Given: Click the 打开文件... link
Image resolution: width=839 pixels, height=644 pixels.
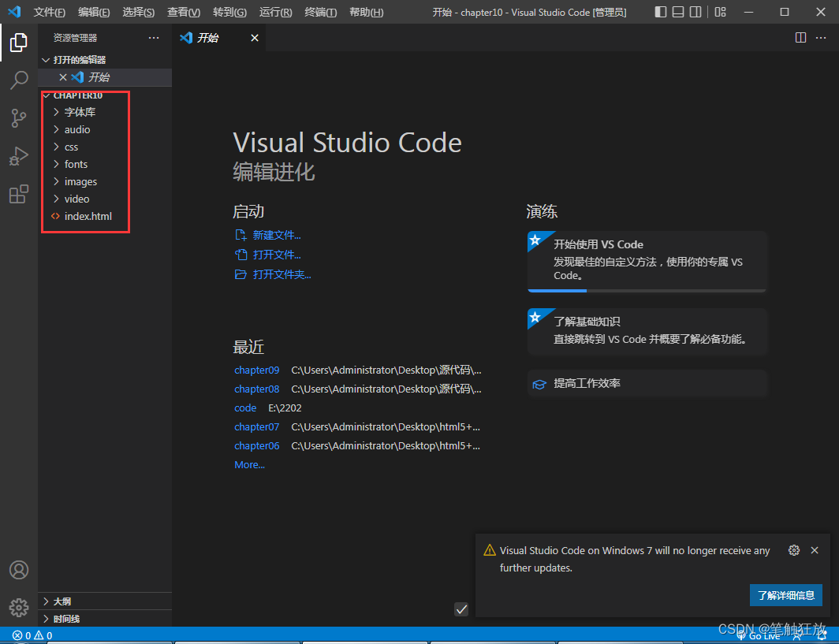Looking at the screenshot, I should pyautogui.click(x=267, y=255).
